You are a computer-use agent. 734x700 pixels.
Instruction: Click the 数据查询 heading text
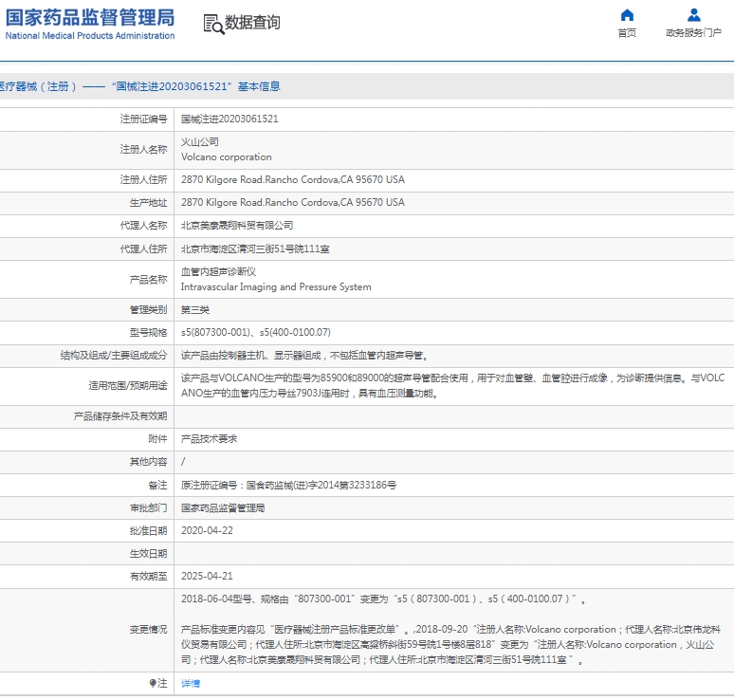[x=252, y=22]
